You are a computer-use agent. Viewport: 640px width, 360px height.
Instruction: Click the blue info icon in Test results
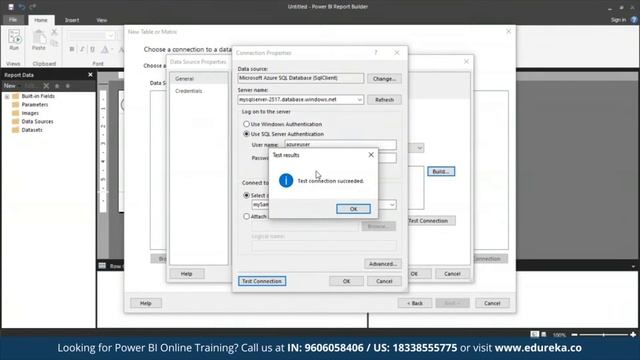tap(286, 180)
